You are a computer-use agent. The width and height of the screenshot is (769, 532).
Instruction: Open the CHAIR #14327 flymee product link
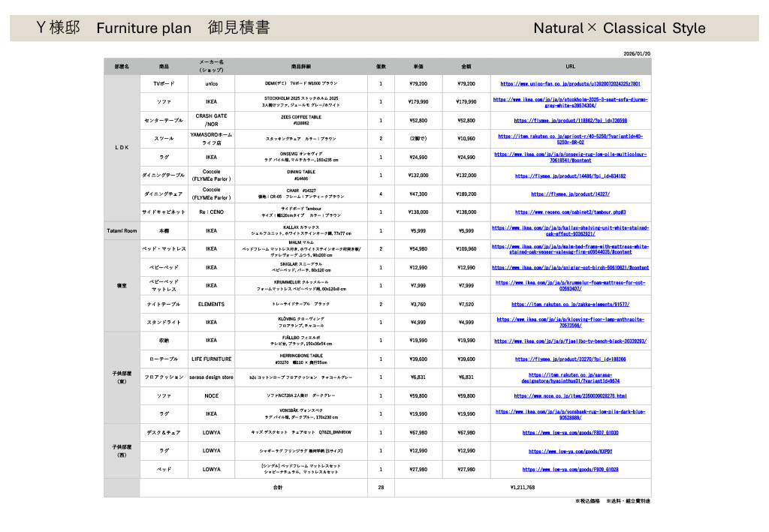[571, 194]
